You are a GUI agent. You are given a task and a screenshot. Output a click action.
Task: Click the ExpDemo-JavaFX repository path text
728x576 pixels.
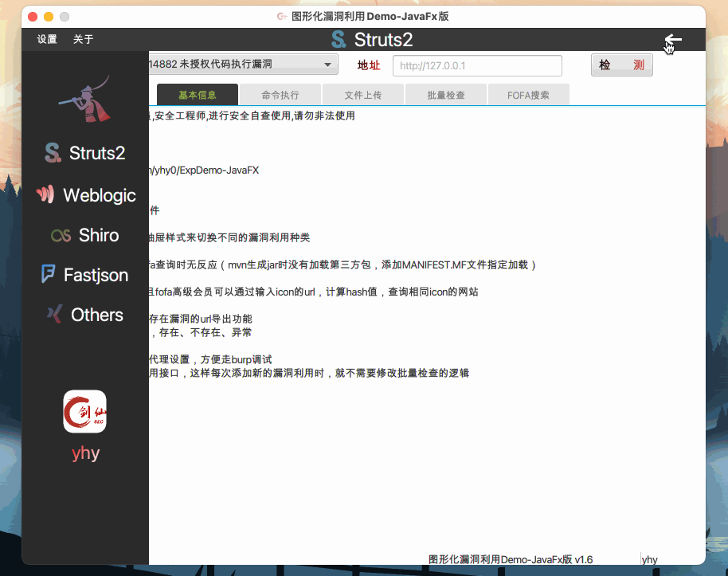204,170
